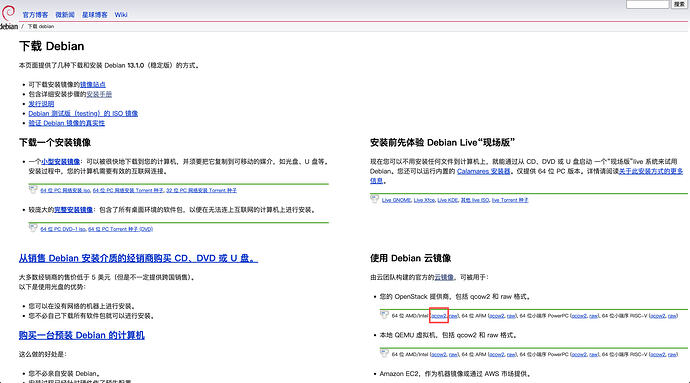Click the 下载 Debian page heading
Screen dimensions: 690x383
[51, 46]
